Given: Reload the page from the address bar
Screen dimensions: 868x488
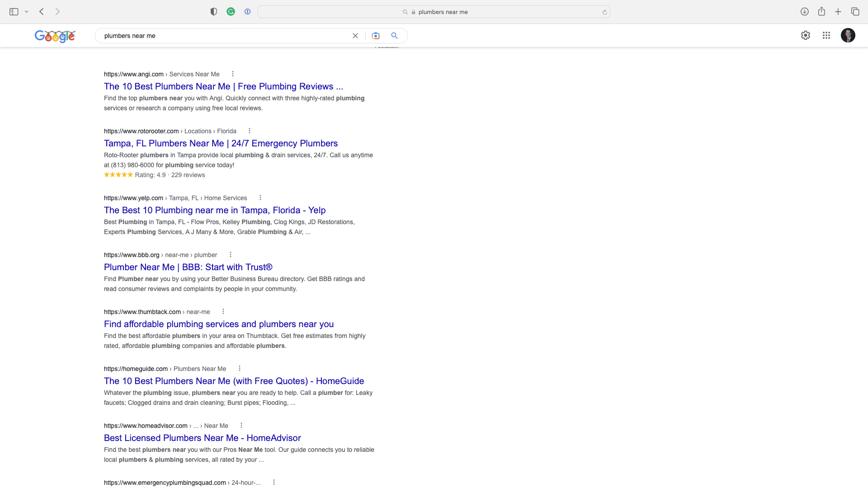Looking at the screenshot, I should [x=604, y=12].
